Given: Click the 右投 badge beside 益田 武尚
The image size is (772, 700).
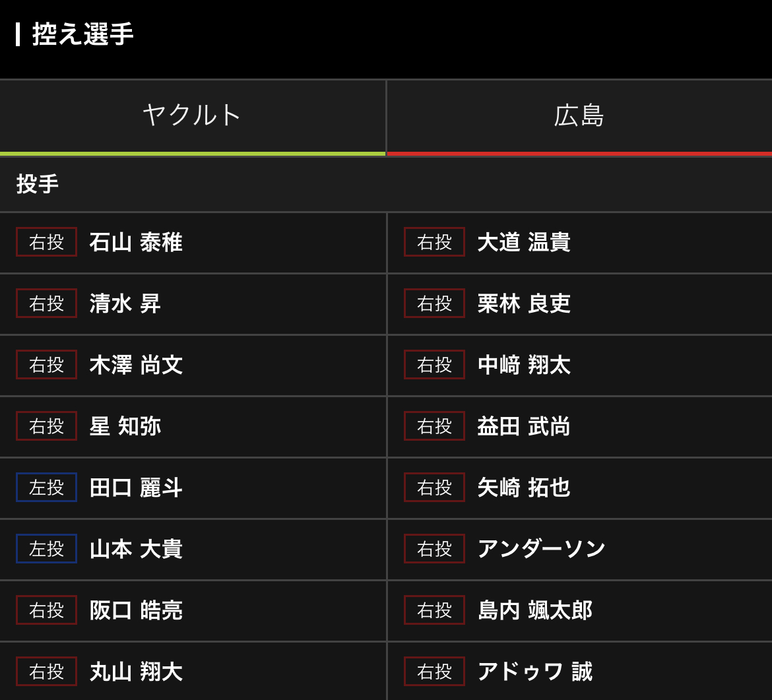Looking at the screenshot, I should [x=434, y=426].
